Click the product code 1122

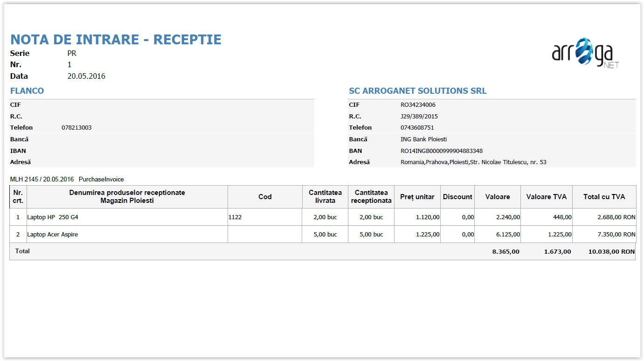[x=235, y=217]
